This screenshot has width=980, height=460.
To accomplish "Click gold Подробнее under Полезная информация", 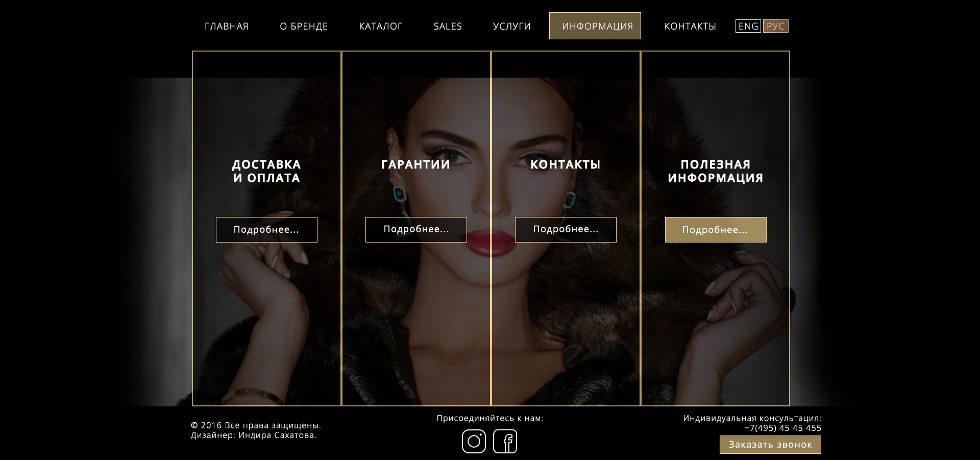I will (716, 230).
